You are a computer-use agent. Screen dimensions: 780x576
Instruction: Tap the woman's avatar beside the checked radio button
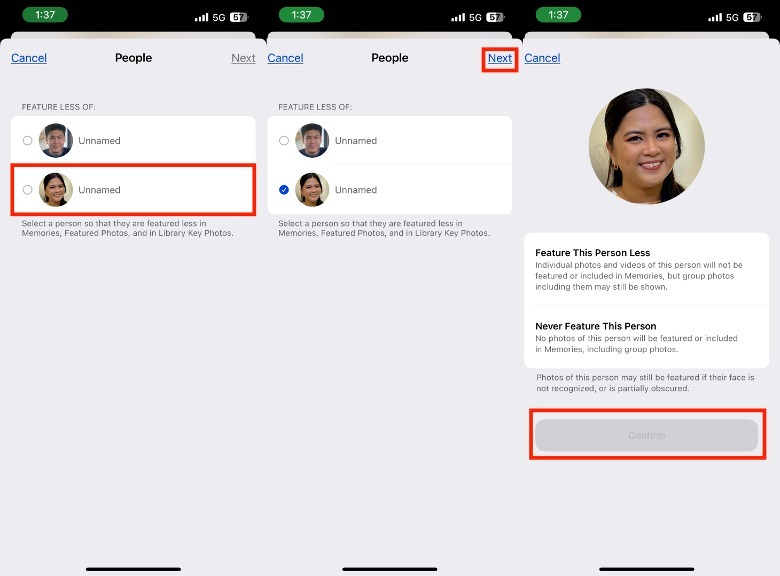(312, 189)
